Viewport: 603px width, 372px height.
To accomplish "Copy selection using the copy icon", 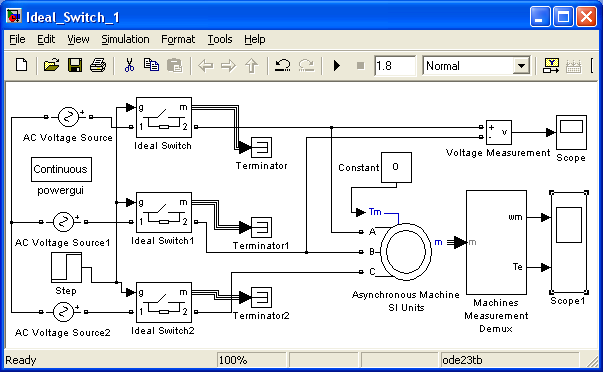I will [152, 65].
